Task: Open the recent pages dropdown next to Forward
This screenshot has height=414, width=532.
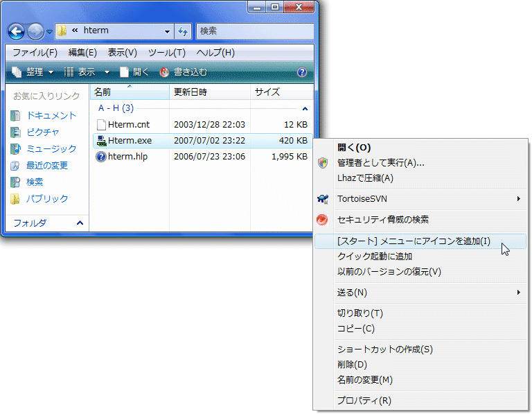Action: (x=50, y=32)
